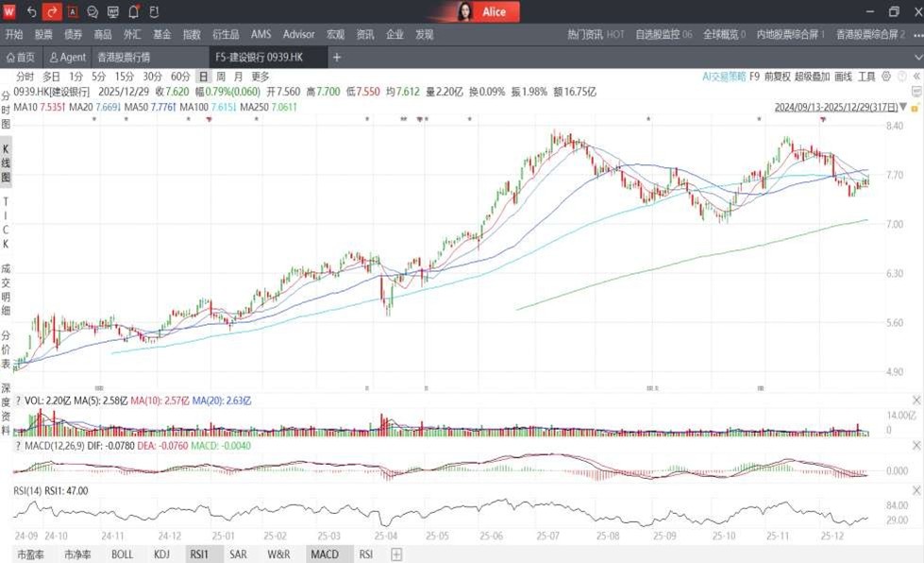The image size is (924, 563).
Task: Expand the tab bar chevron at right
Action: click(x=918, y=58)
